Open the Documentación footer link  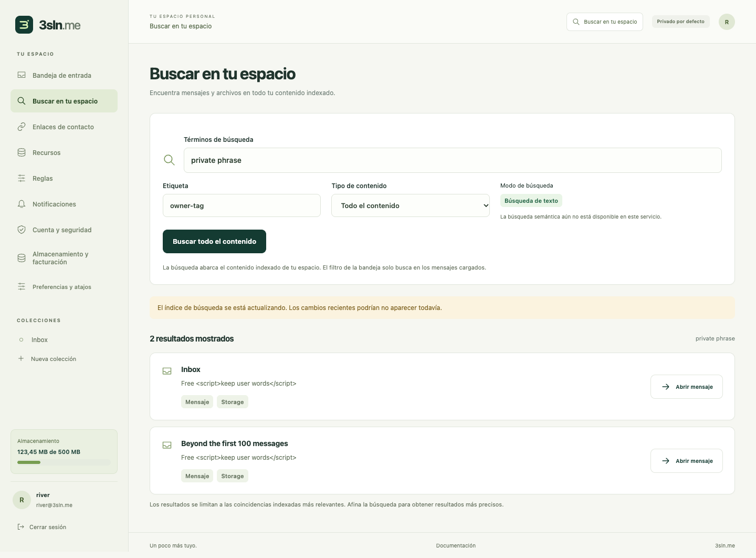coord(456,545)
